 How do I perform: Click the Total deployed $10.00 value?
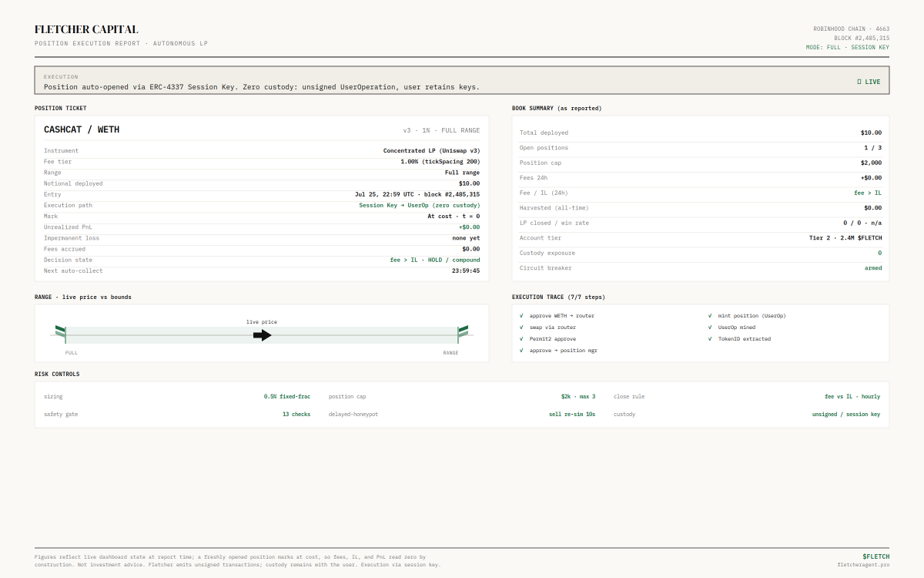pyautogui.click(x=871, y=133)
